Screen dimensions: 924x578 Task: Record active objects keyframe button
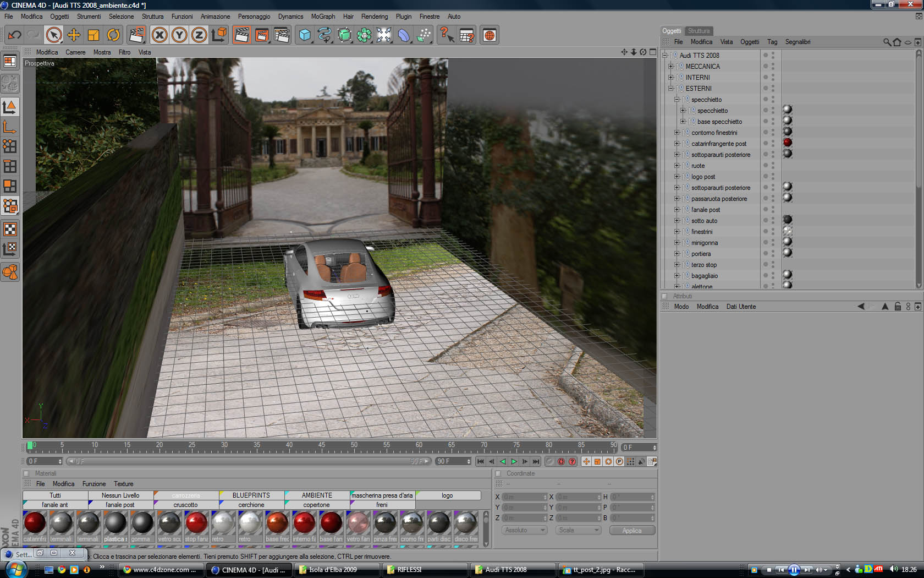click(x=550, y=461)
